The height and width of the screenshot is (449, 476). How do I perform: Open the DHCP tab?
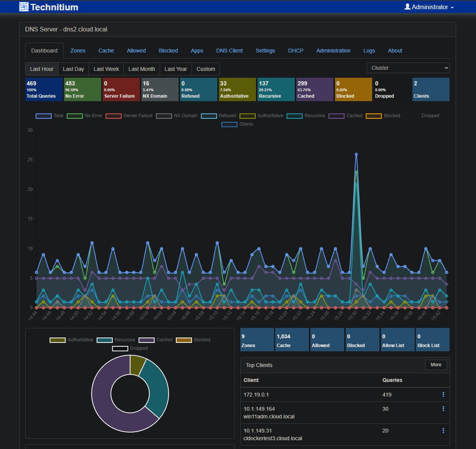(295, 51)
